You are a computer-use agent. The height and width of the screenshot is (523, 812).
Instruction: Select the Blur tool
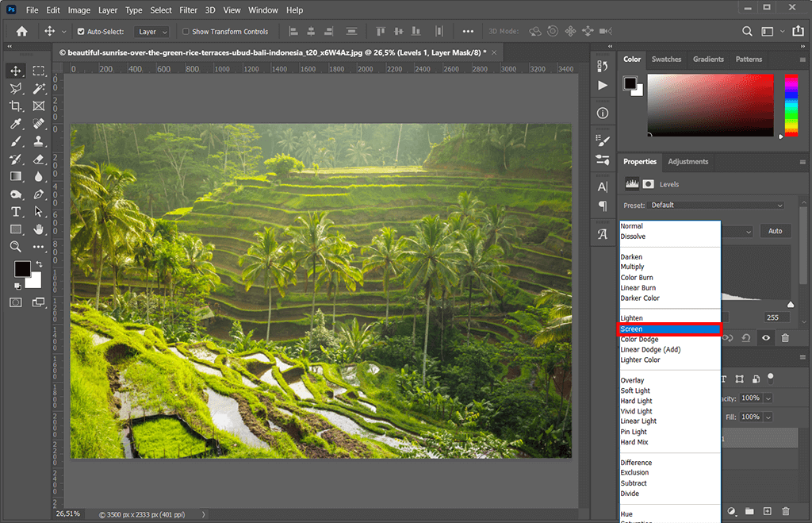[x=38, y=176]
